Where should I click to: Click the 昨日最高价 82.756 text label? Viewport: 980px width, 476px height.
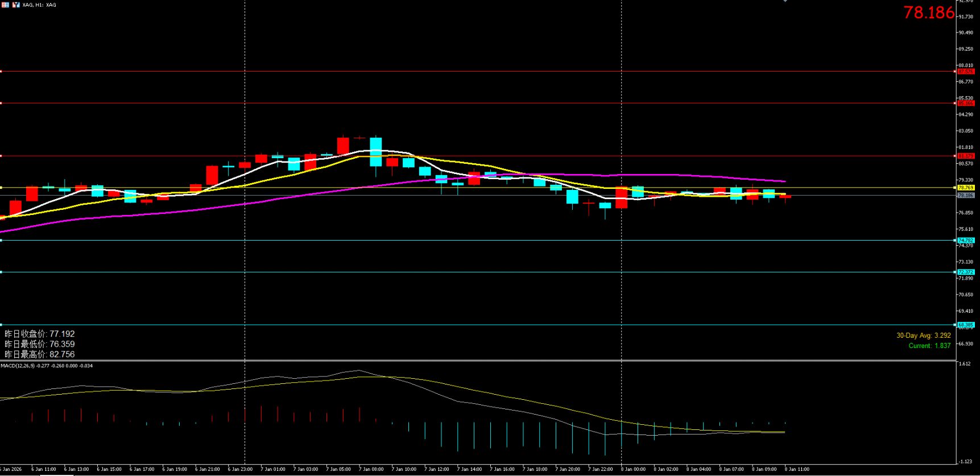click(40, 354)
